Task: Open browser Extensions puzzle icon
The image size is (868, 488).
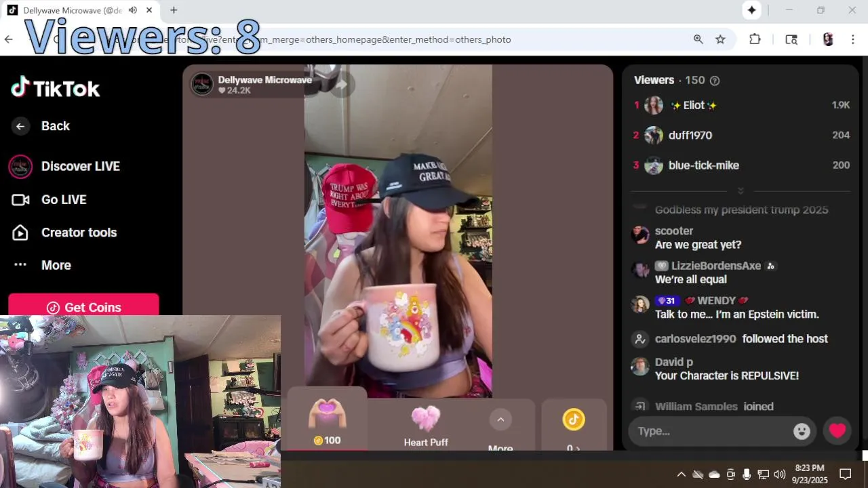Action: (755, 39)
